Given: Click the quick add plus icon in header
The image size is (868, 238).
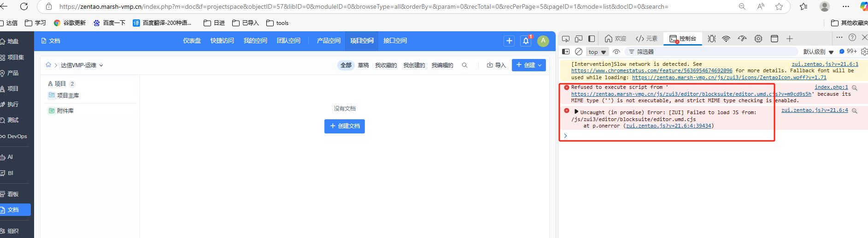Looking at the screenshot, I should [x=509, y=41].
